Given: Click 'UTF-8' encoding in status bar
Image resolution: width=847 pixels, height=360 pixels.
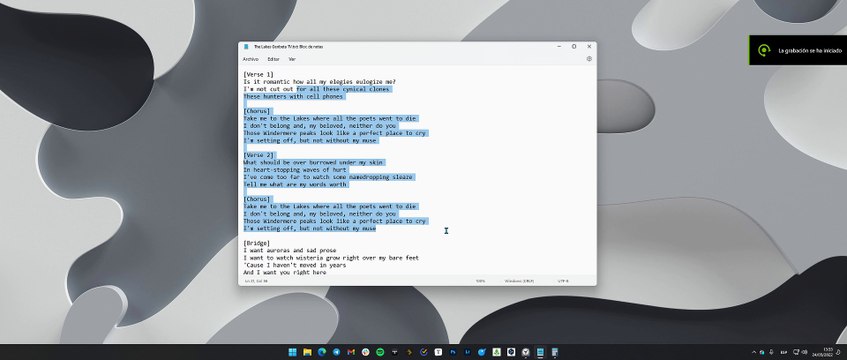Looking at the screenshot, I should [x=563, y=281].
